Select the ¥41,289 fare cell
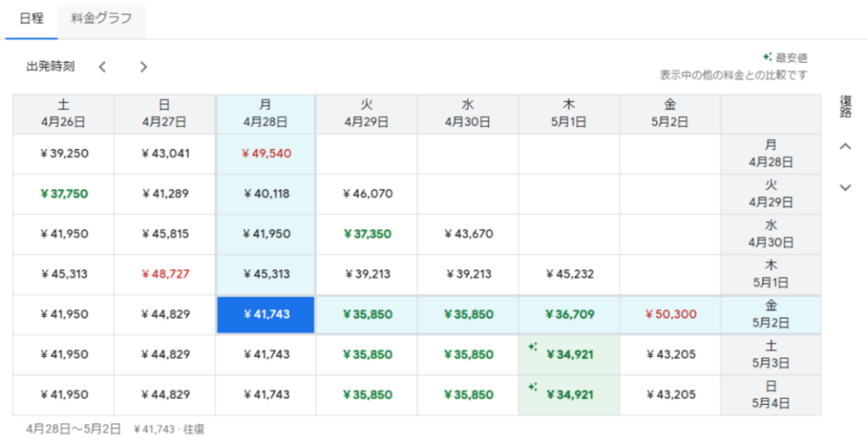The image size is (868, 443). (165, 194)
